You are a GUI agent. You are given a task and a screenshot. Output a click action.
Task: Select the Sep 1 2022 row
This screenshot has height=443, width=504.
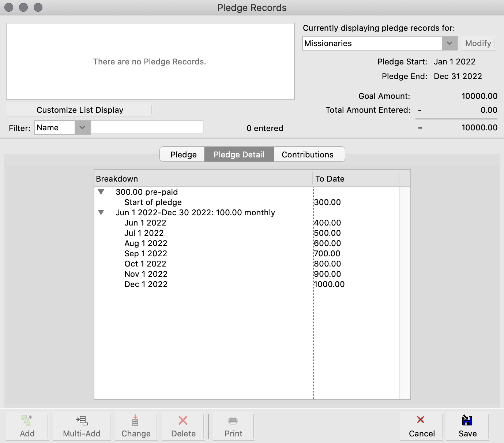tap(247, 253)
